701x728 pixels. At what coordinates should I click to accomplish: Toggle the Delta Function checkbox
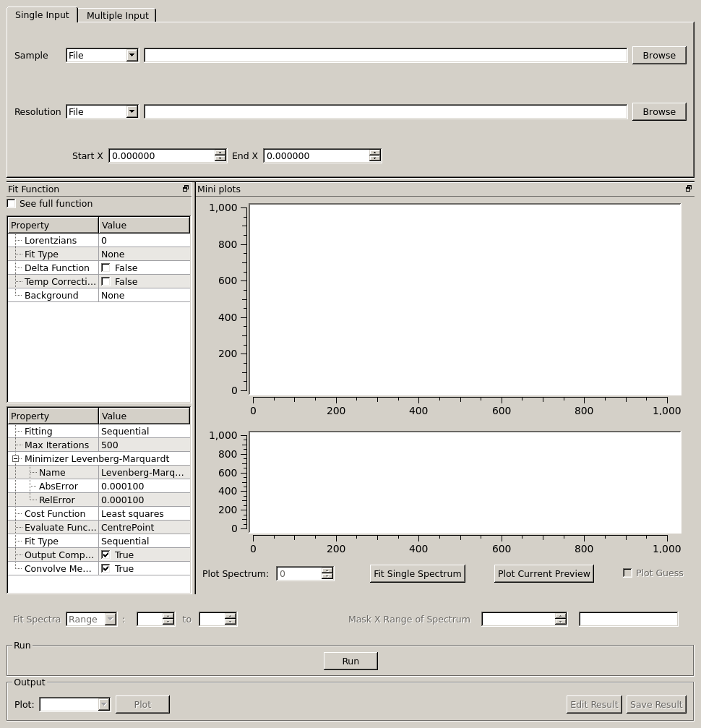pyautogui.click(x=106, y=267)
